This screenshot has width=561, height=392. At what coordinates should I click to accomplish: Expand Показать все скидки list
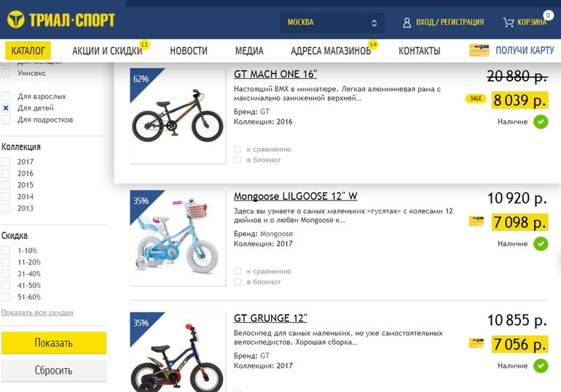pyautogui.click(x=37, y=313)
